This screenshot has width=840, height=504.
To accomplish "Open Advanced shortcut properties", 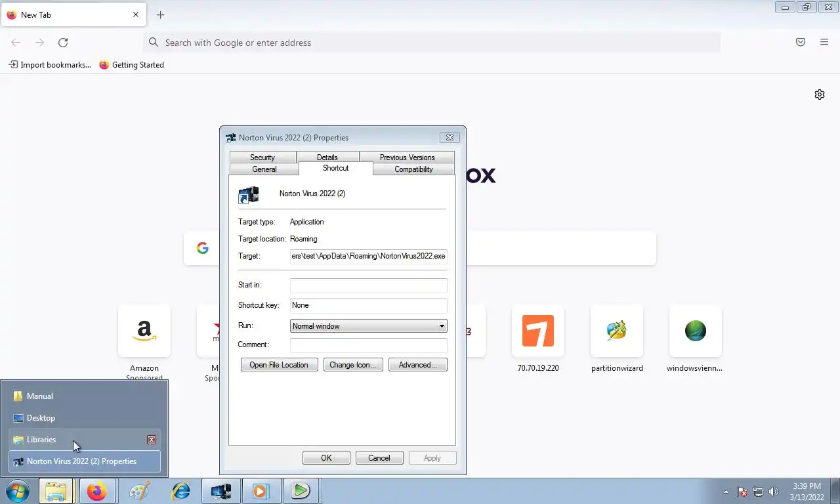I will click(x=418, y=365).
